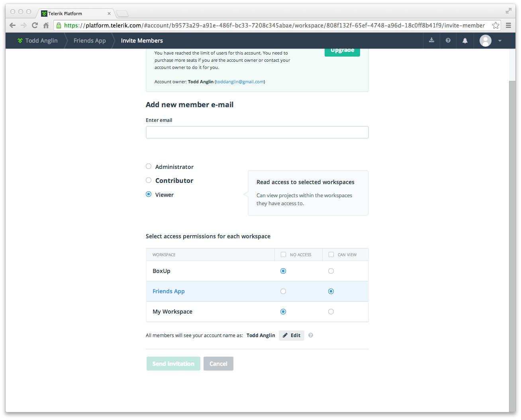This screenshot has width=521, height=420.
Task: Check the CAN VIEW header checkbox
Action: click(331, 255)
